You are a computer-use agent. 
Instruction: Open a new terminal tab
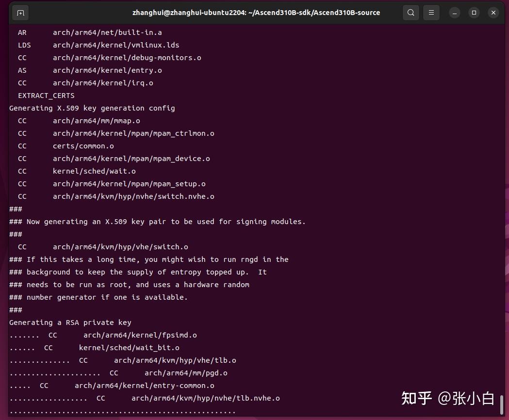[20, 13]
